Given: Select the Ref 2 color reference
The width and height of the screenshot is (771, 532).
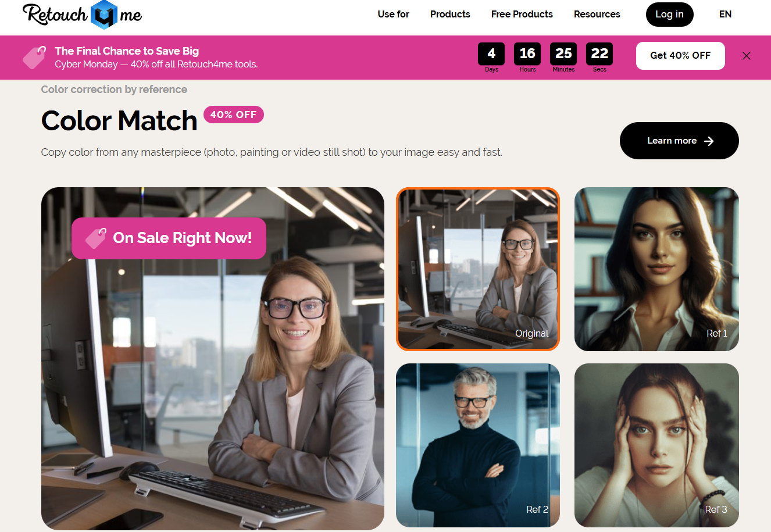Looking at the screenshot, I should pos(478,445).
